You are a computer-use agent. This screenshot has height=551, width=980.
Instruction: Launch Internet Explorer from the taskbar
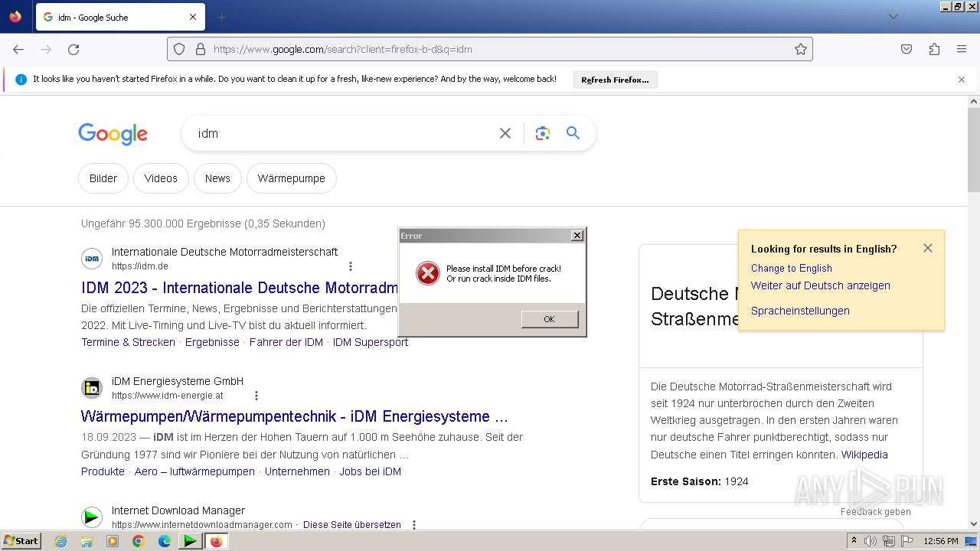(61, 541)
